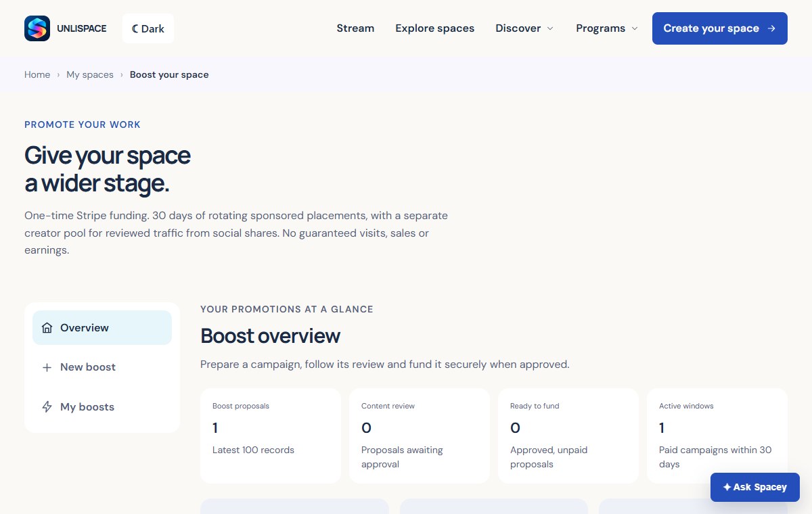The image size is (812, 514).
Task: Go to Explore spaces
Action: tap(435, 28)
